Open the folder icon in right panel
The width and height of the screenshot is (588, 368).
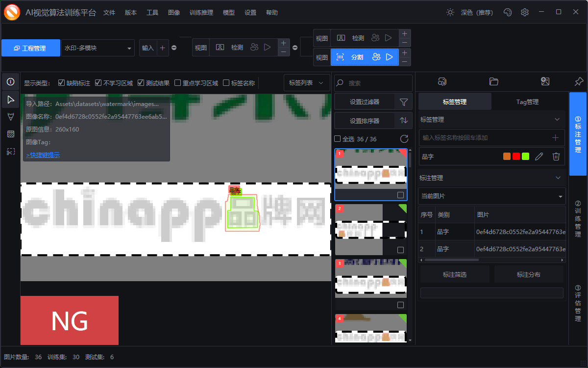pos(493,81)
